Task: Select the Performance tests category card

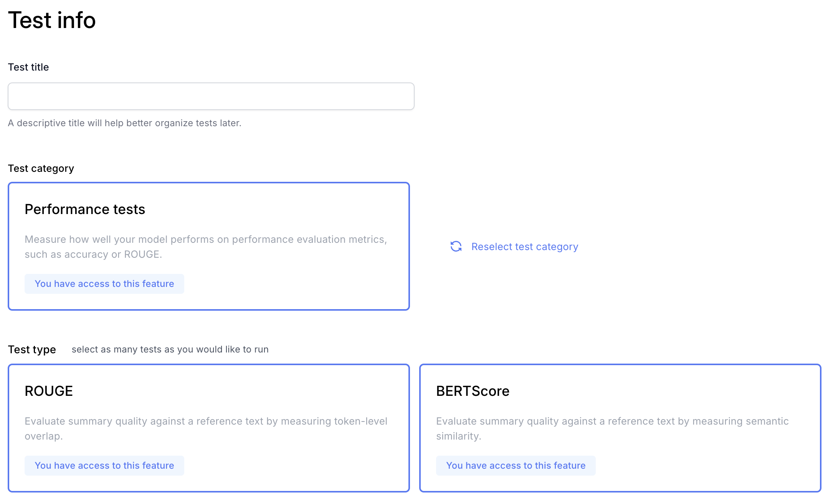Action: [x=209, y=246]
